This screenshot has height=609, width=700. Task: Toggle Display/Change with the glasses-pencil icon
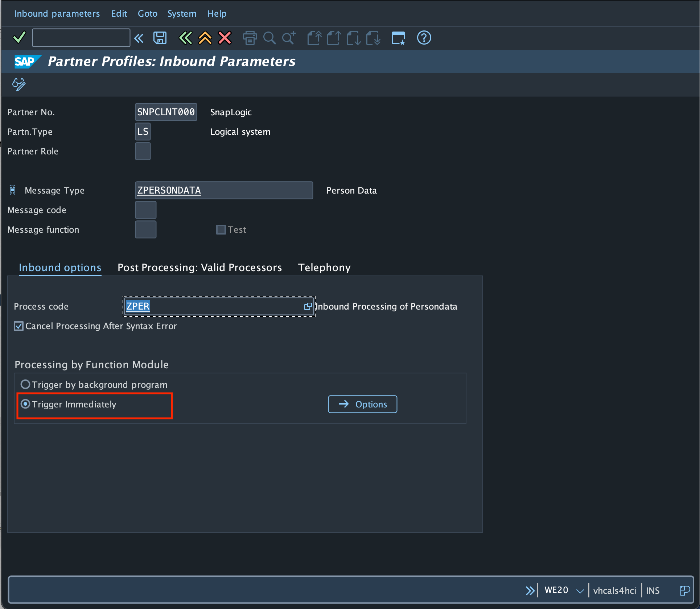[18, 84]
